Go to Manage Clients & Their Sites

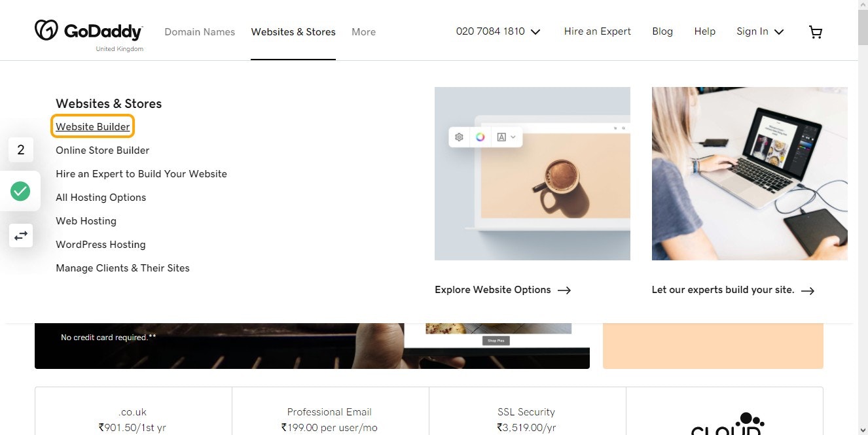[122, 268]
